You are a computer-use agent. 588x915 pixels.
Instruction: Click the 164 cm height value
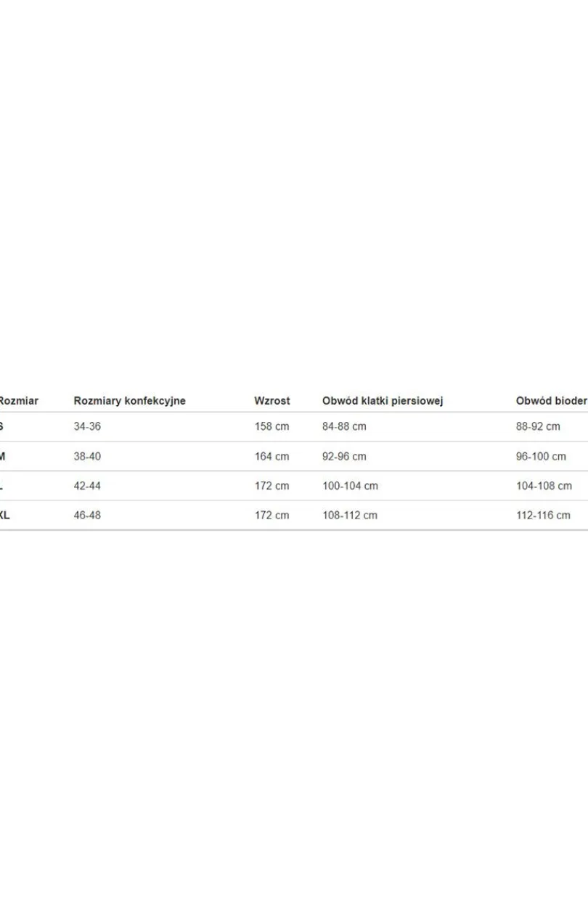click(271, 457)
